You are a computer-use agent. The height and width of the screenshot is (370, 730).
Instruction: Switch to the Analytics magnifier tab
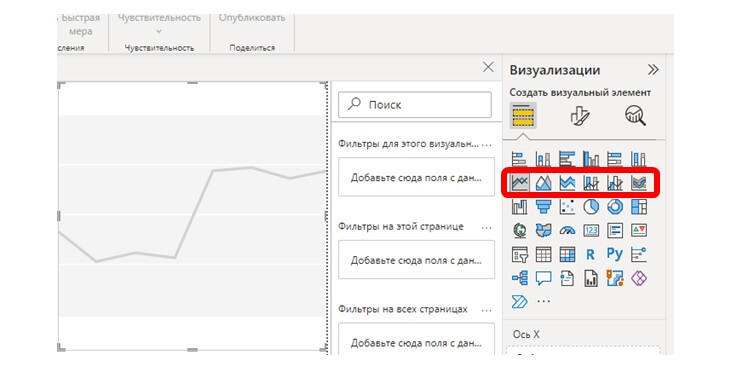[635, 115]
